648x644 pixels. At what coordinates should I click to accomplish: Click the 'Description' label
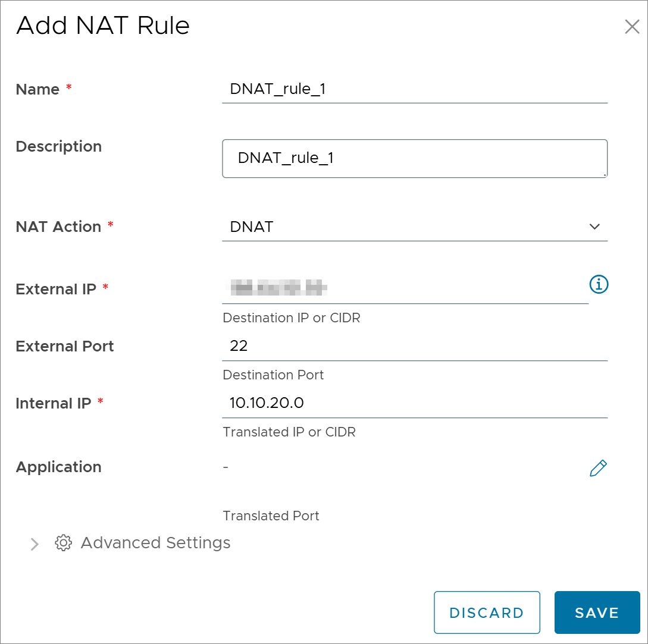click(x=59, y=147)
